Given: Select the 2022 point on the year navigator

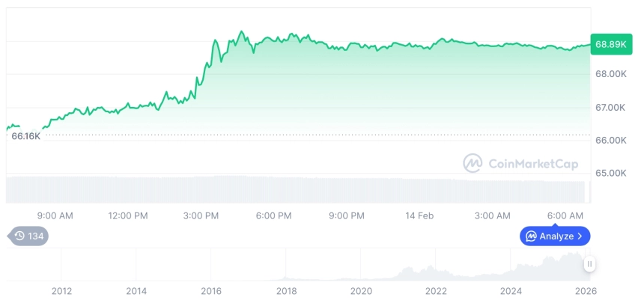Looking at the screenshot, I should tap(436, 291).
